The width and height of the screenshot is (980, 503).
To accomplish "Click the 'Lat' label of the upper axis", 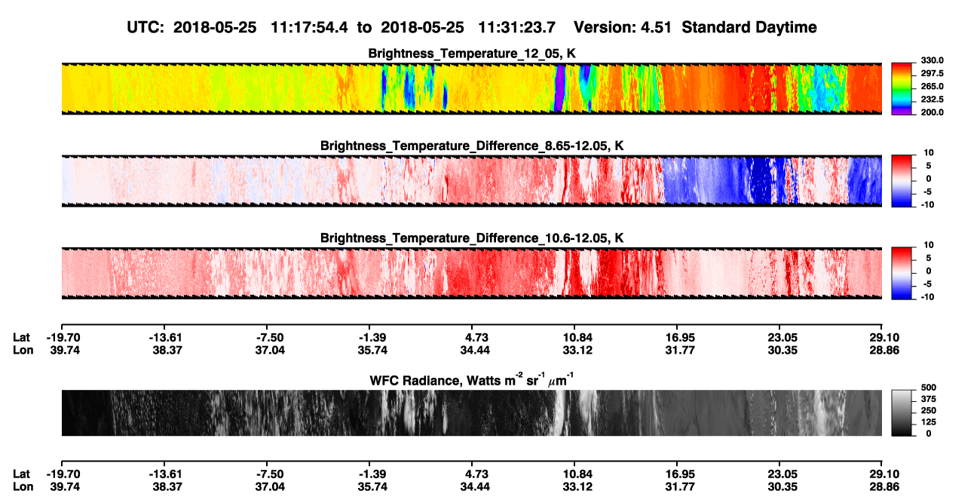I will click(22, 337).
